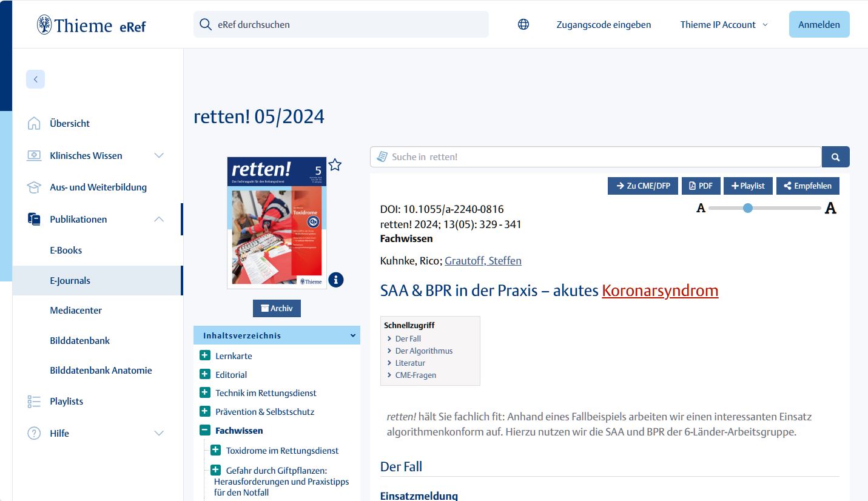Click the Klinisches Wissen monitor icon
The width and height of the screenshot is (868, 501).
[x=34, y=156]
